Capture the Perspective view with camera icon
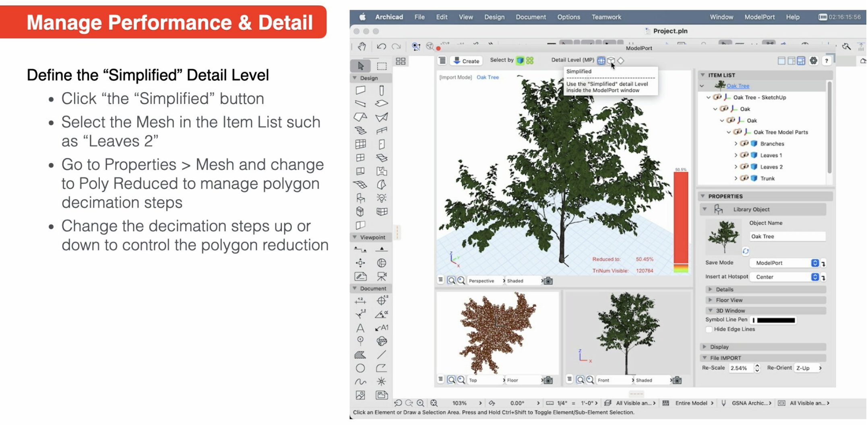 (548, 281)
